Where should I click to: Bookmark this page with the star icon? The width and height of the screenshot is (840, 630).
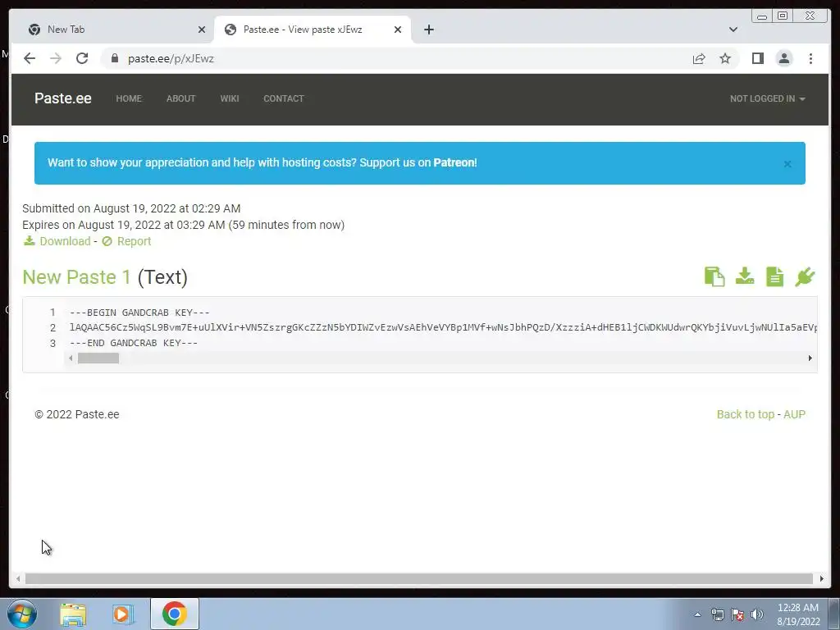point(725,58)
